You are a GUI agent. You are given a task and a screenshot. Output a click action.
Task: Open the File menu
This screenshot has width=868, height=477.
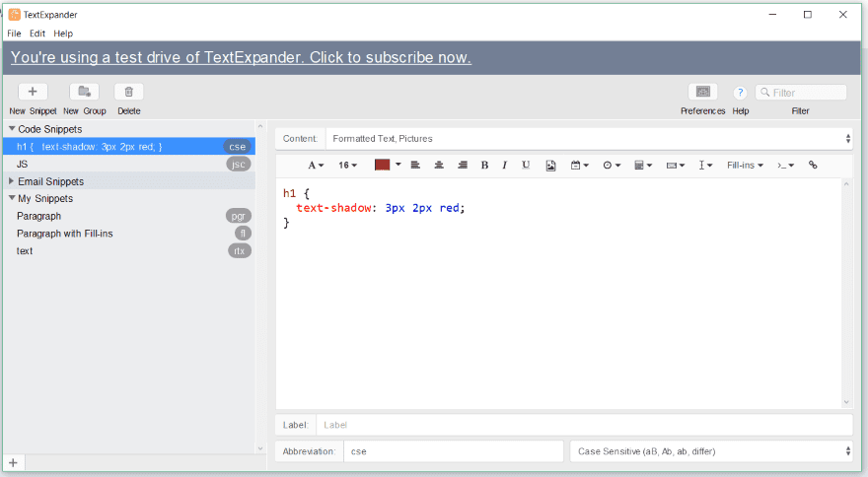14,34
